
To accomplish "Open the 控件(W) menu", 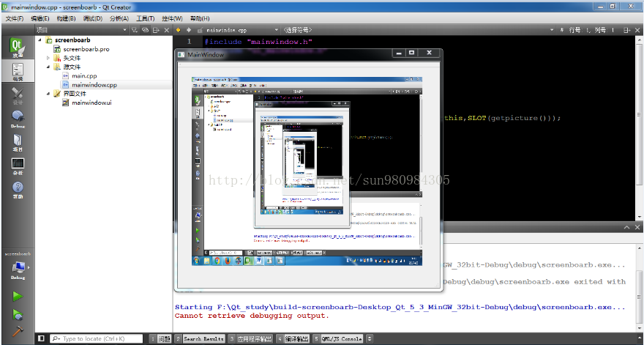I will click(172, 18).
